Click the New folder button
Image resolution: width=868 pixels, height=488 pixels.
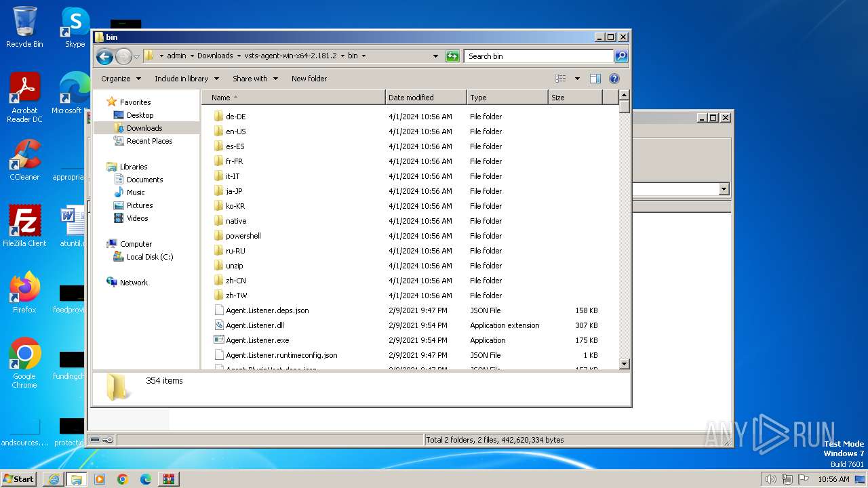tap(309, 79)
